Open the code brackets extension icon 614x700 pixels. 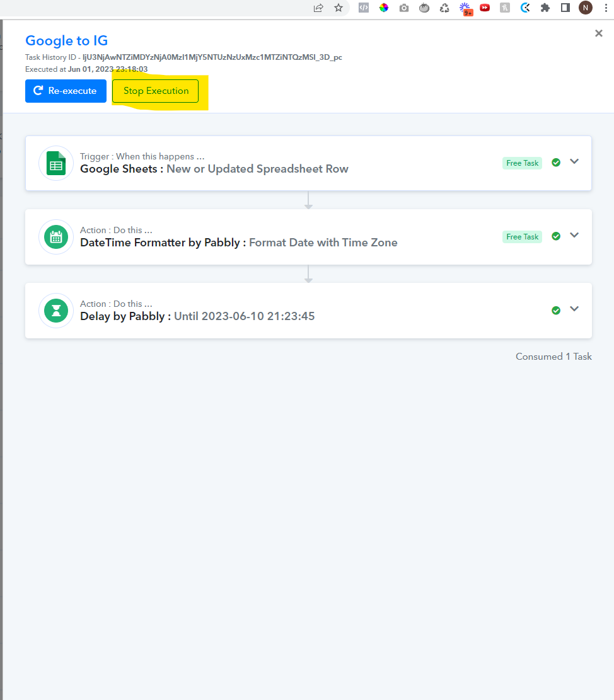click(364, 8)
